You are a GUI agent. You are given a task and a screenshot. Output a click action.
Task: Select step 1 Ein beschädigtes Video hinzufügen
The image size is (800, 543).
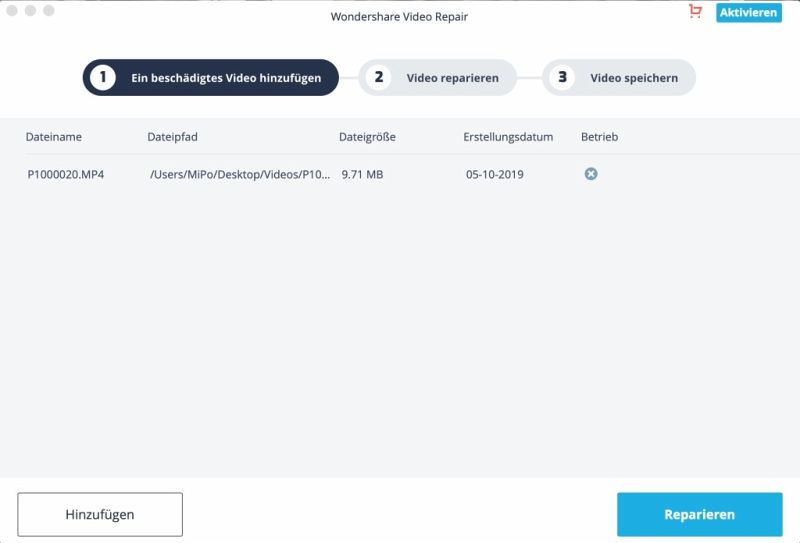211,78
